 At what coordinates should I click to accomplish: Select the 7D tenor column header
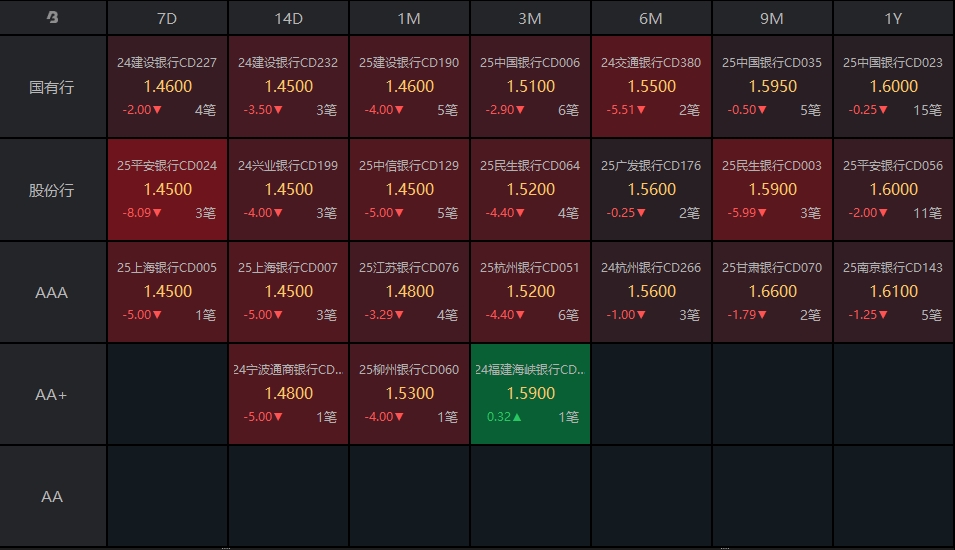167,18
